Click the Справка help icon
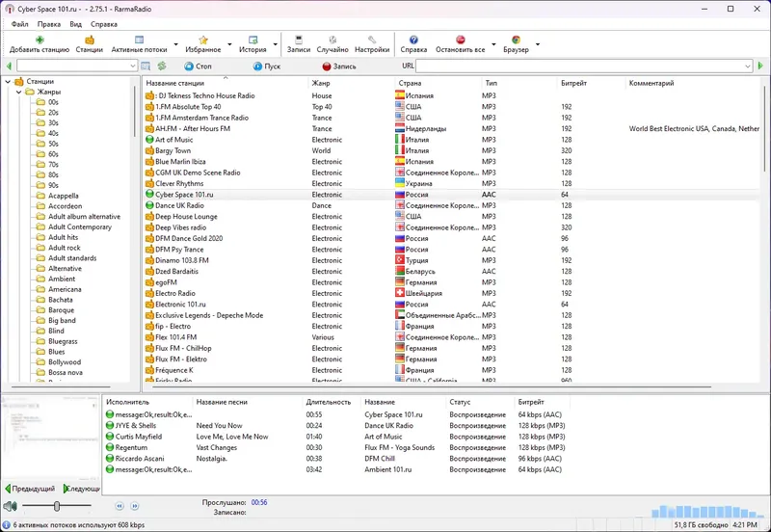This screenshot has width=771, height=532. click(413, 40)
